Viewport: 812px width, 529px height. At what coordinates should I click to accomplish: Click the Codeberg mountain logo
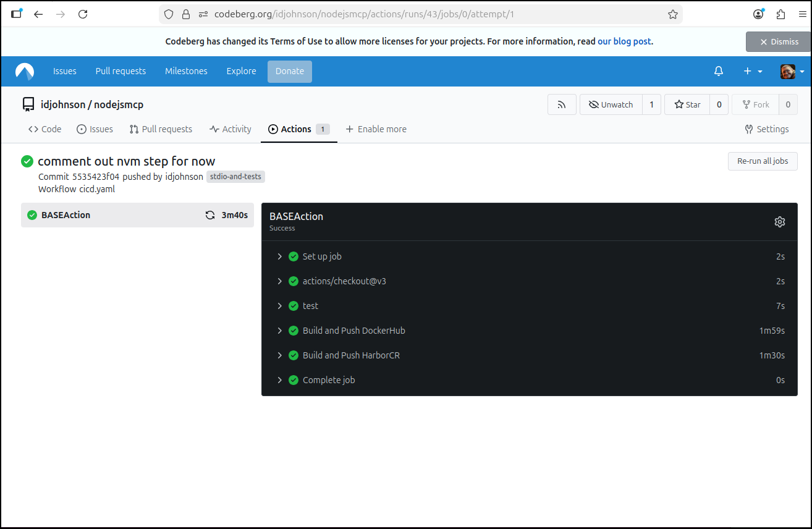tap(25, 72)
